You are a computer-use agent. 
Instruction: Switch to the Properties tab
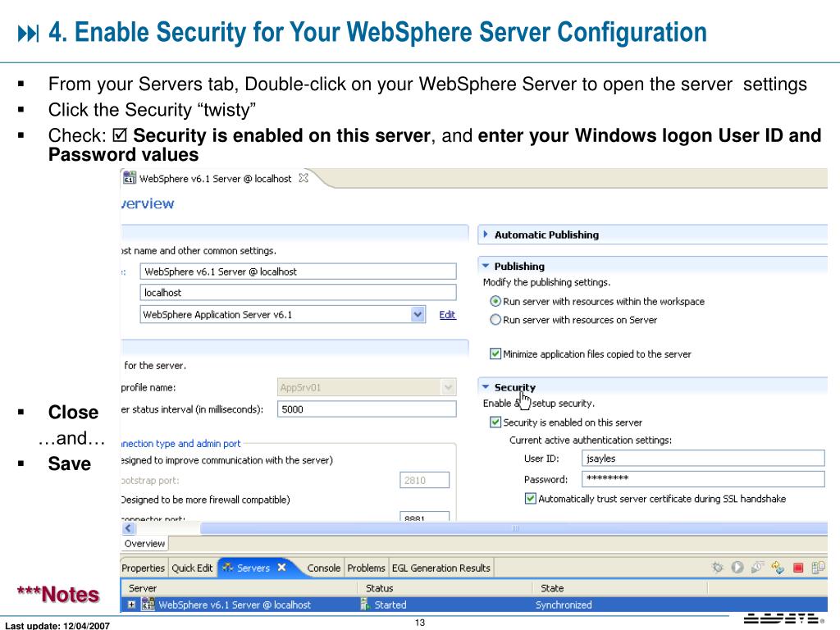(143, 568)
